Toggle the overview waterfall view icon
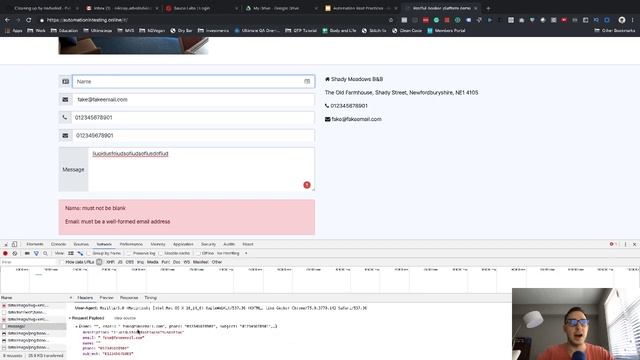 pos(80,253)
